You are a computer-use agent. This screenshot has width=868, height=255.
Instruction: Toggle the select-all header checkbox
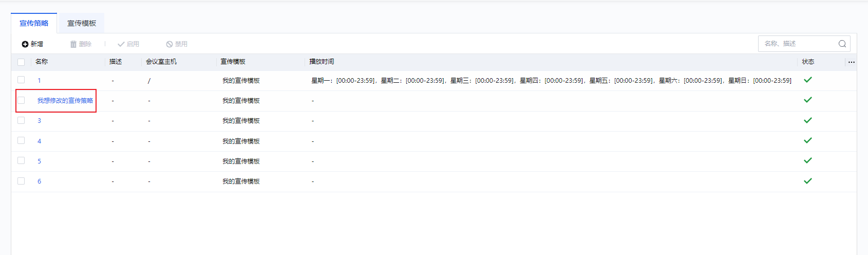21,62
